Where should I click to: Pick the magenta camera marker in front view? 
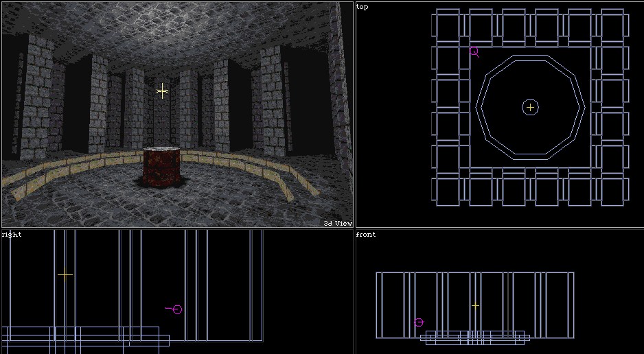(x=419, y=322)
